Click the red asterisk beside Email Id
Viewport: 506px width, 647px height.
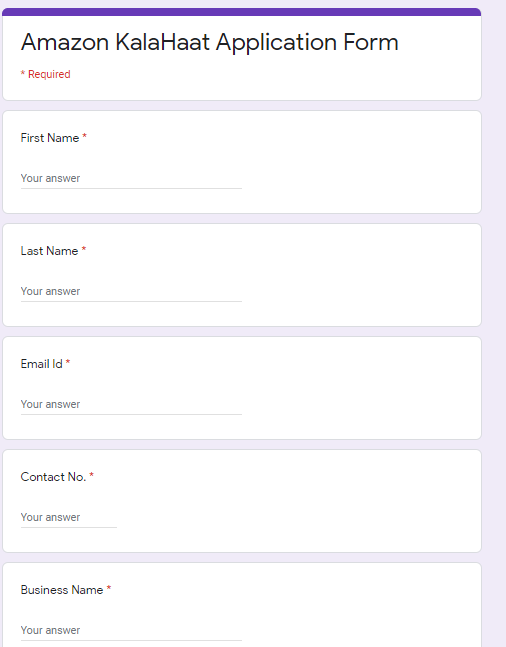tap(68, 362)
